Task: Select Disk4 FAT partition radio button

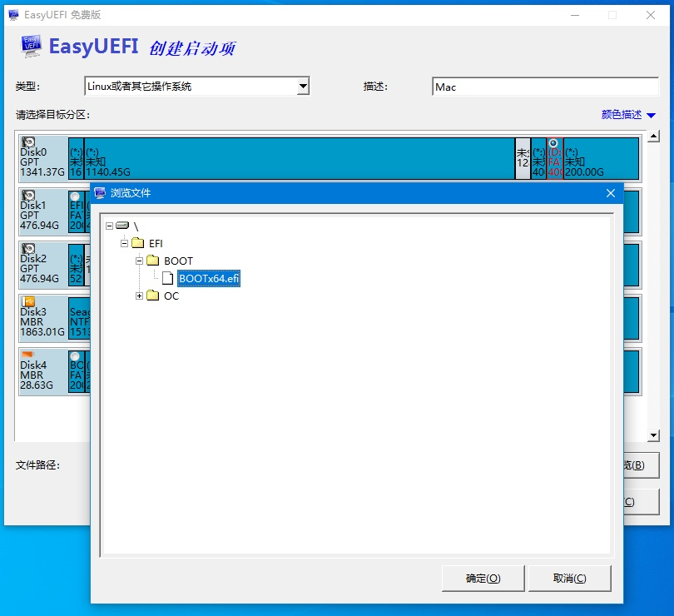Action: (x=75, y=356)
